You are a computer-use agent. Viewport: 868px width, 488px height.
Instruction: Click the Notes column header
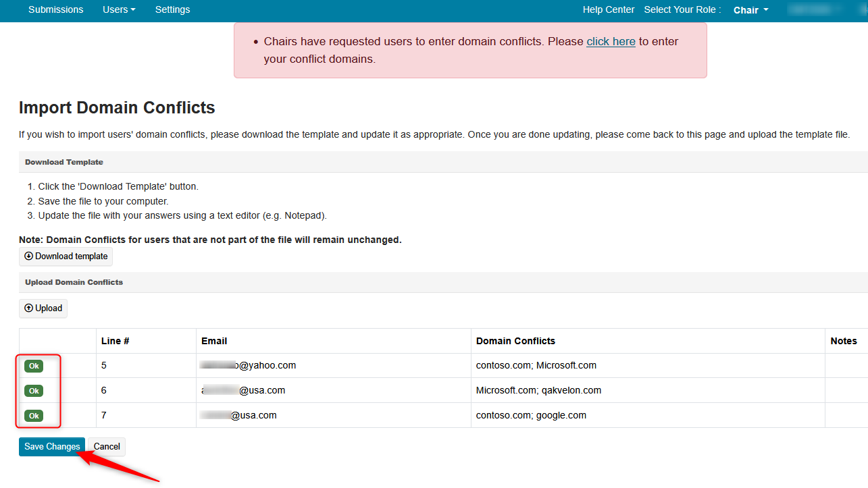coord(844,341)
